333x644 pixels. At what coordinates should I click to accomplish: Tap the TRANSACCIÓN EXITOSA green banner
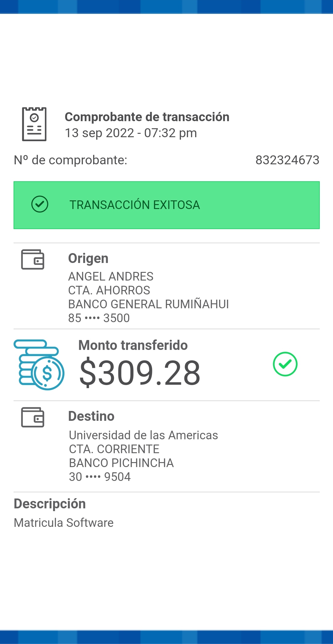(166, 205)
